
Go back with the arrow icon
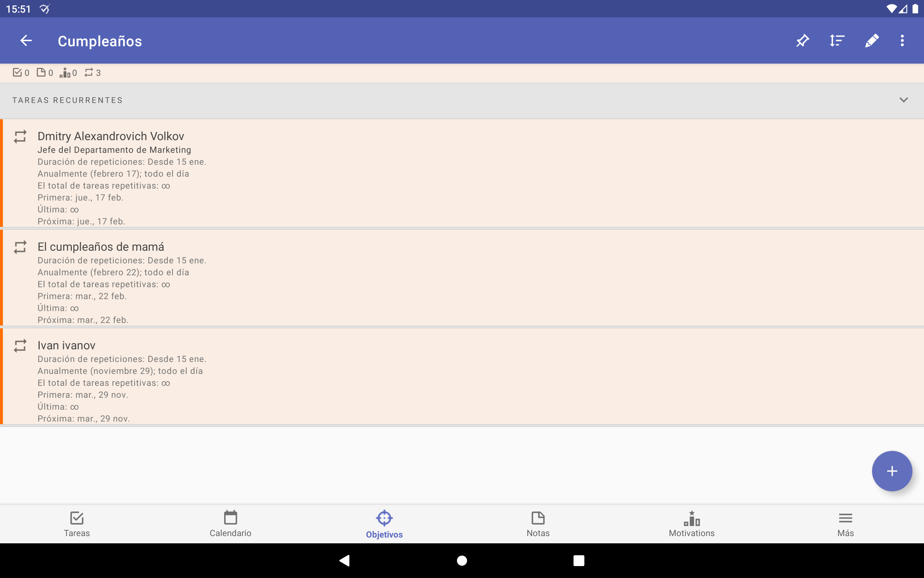coord(26,40)
